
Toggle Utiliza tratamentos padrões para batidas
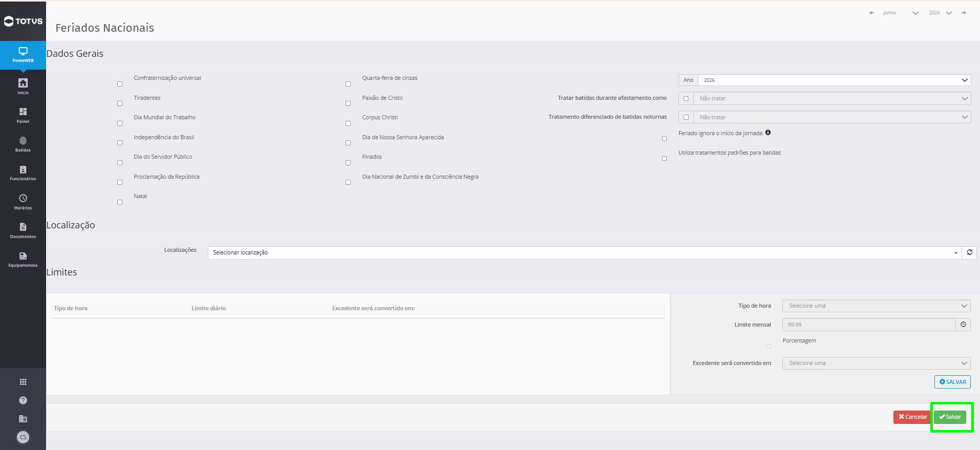[665, 159]
